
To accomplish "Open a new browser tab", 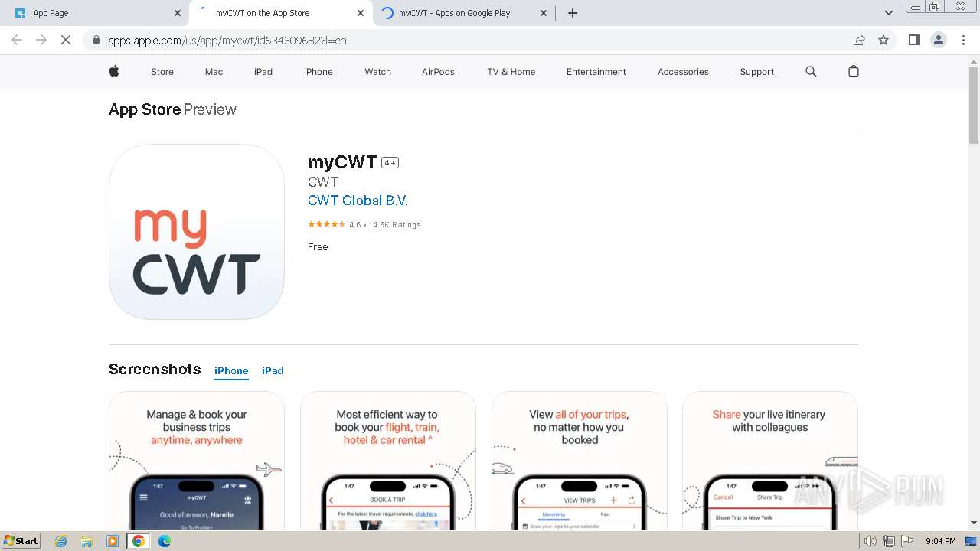I will [572, 13].
